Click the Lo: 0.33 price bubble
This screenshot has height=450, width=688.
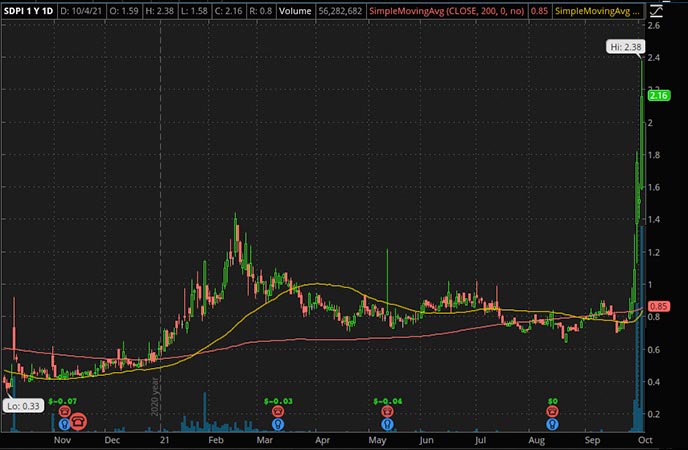point(23,406)
